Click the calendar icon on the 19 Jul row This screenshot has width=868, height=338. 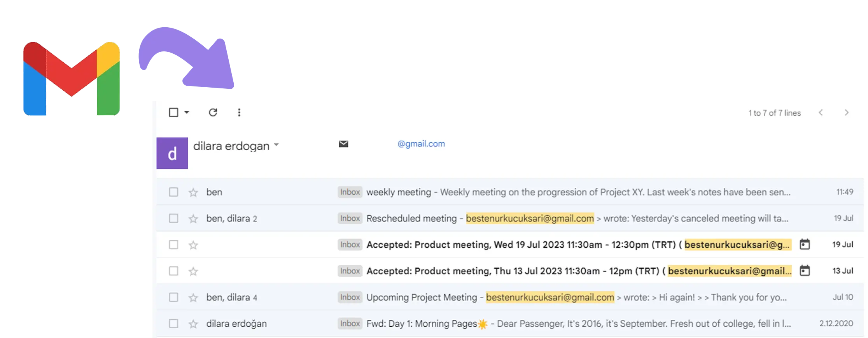point(805,245)
